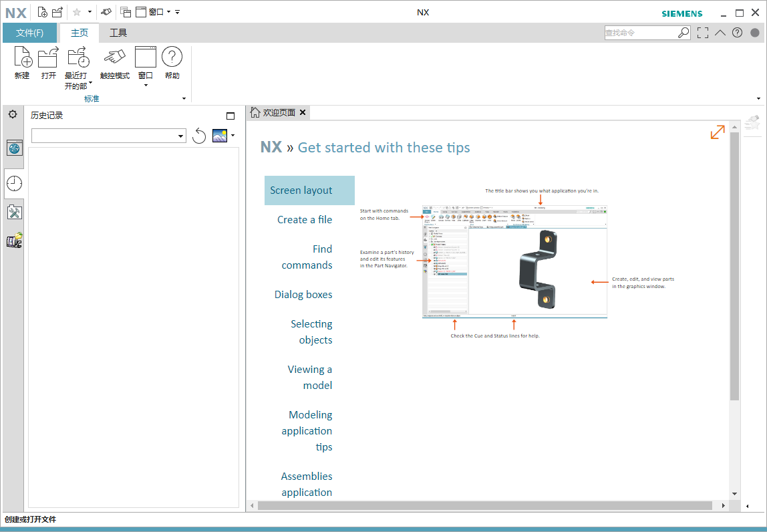
Task: Open the "Dialog boxes" tip link
Action: [303, 294]
